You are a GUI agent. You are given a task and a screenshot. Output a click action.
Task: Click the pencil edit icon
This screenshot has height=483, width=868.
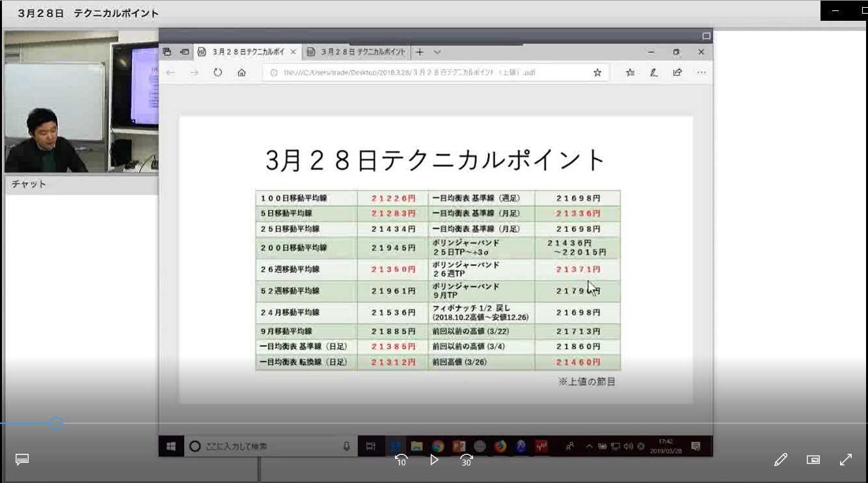pos(781,460)
